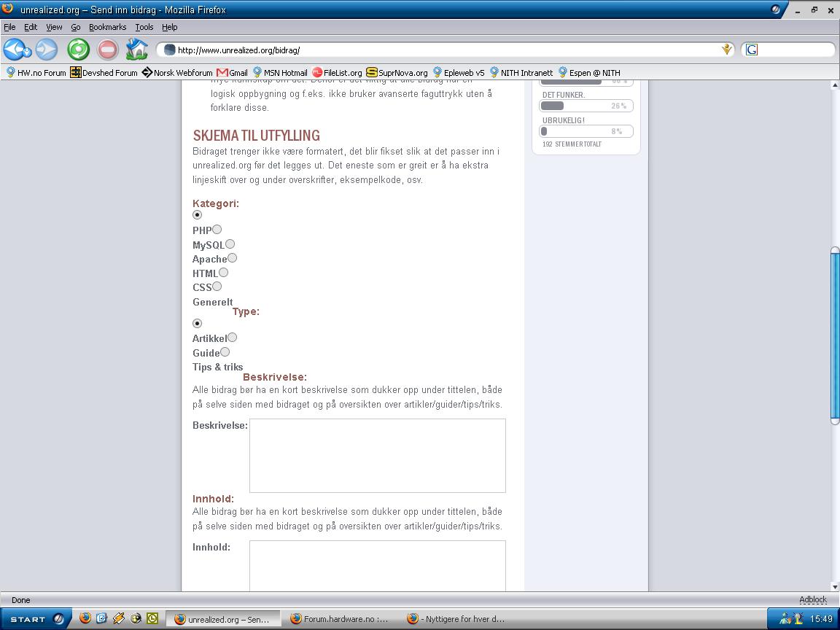Screen dimensions: 840x630
Task: Click Adblock in the status bar
Action: click(x=813, y=599)
